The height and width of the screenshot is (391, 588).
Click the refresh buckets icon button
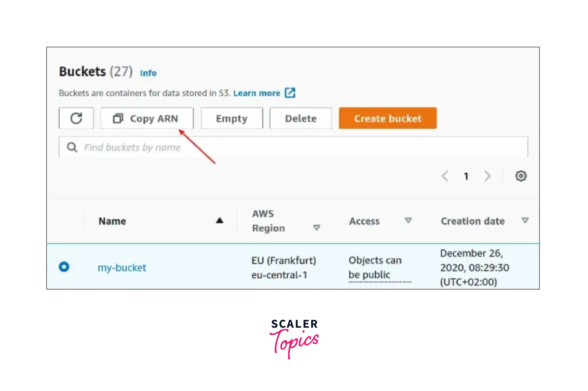[x=76, y=118]
